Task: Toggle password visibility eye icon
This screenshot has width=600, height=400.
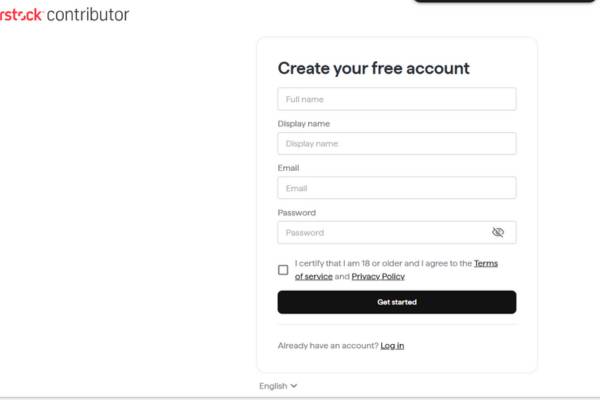Action: coord(498,233)
